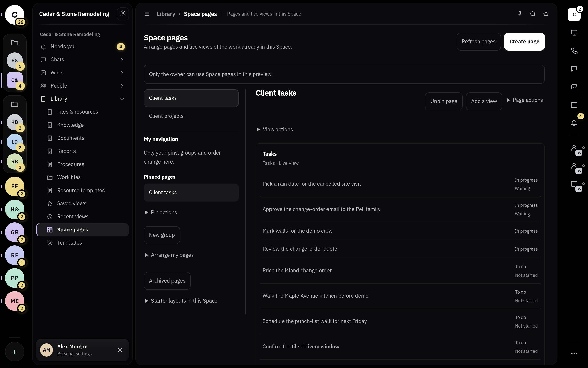Switch to the BS space avatar

pyautogui.click(x=14, y=60)
